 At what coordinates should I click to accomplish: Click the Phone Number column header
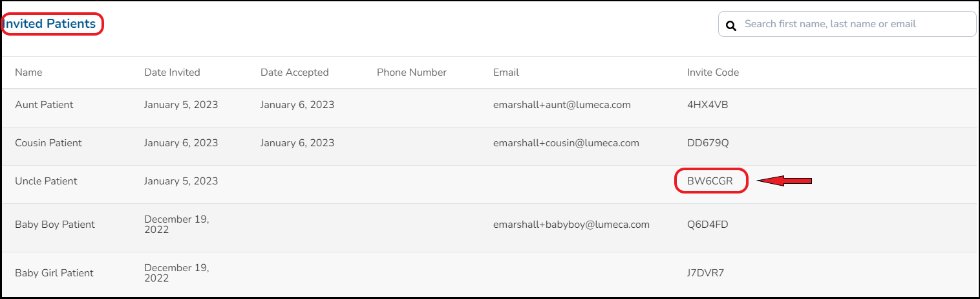[x=412, y=72]
